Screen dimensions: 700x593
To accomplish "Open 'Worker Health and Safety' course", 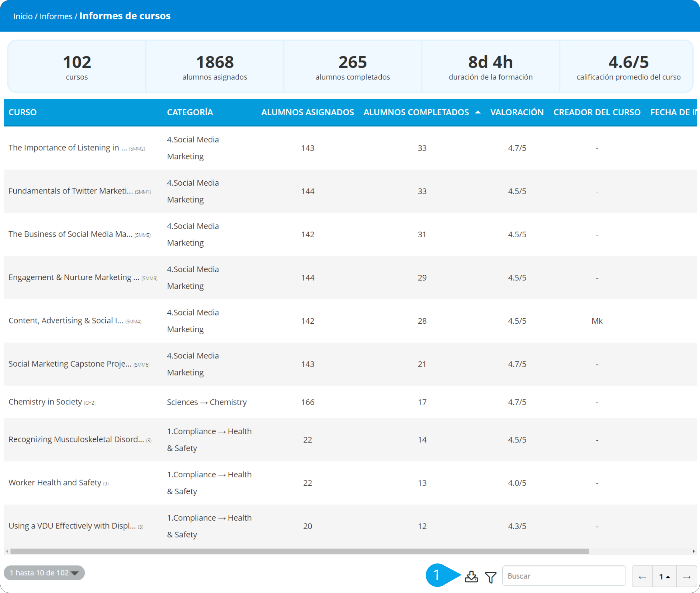I will pos(55,482).
